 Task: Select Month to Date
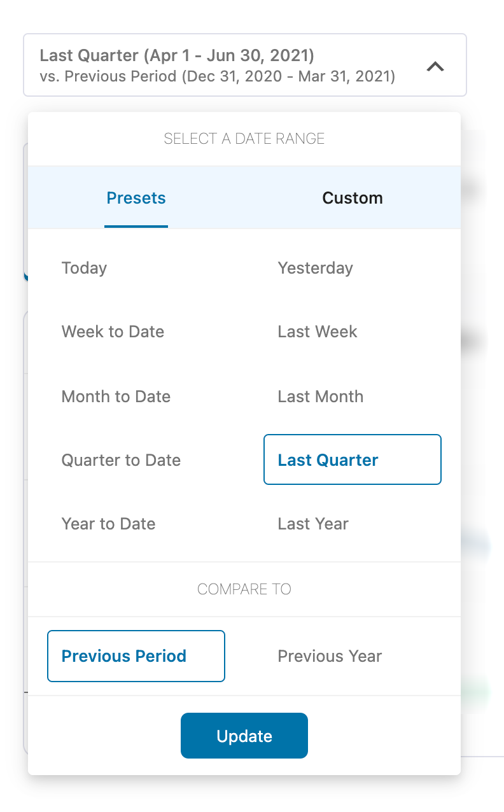[116, 396]
